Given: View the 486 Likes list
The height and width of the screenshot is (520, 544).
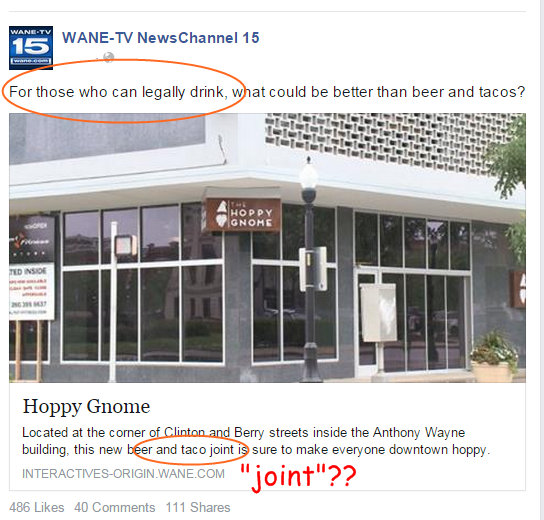Looking at the screenshot, I should point(37,507).
